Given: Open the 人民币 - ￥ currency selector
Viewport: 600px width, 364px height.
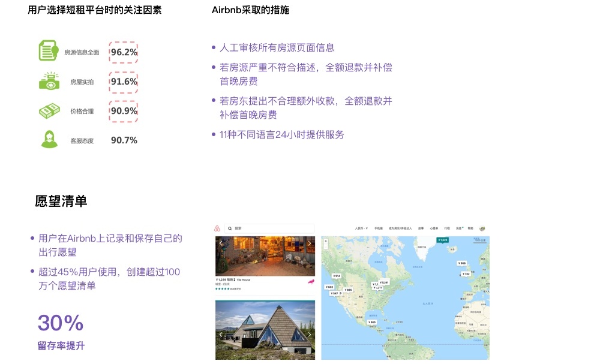Looking at the screenshot, I should [x=361, y=228].
